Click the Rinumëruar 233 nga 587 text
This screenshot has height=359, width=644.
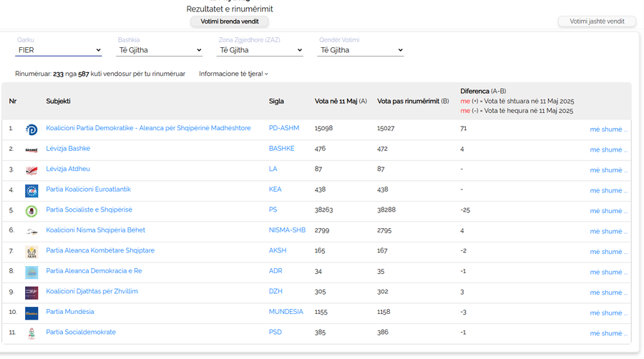click(100, 74)
